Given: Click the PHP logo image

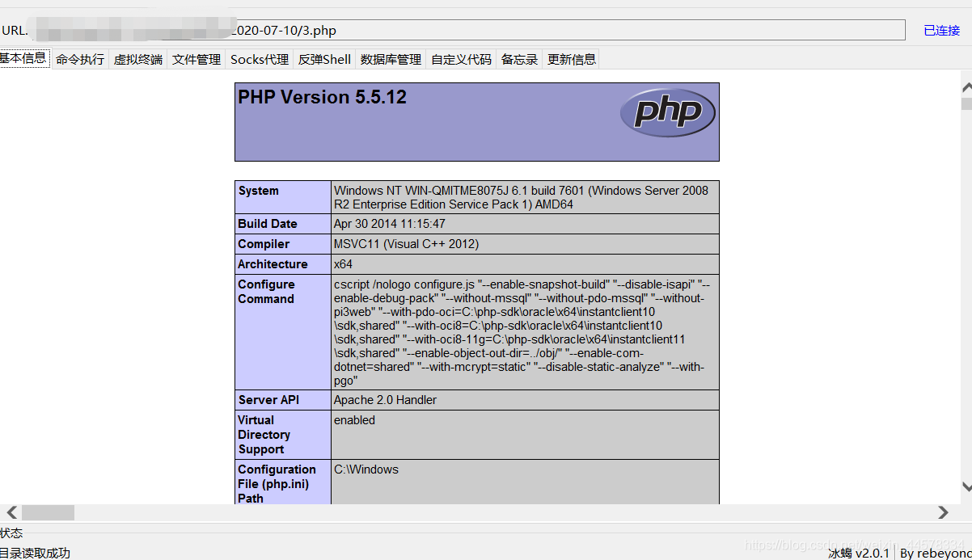Looking at the screenshot, I should point(668,112).
